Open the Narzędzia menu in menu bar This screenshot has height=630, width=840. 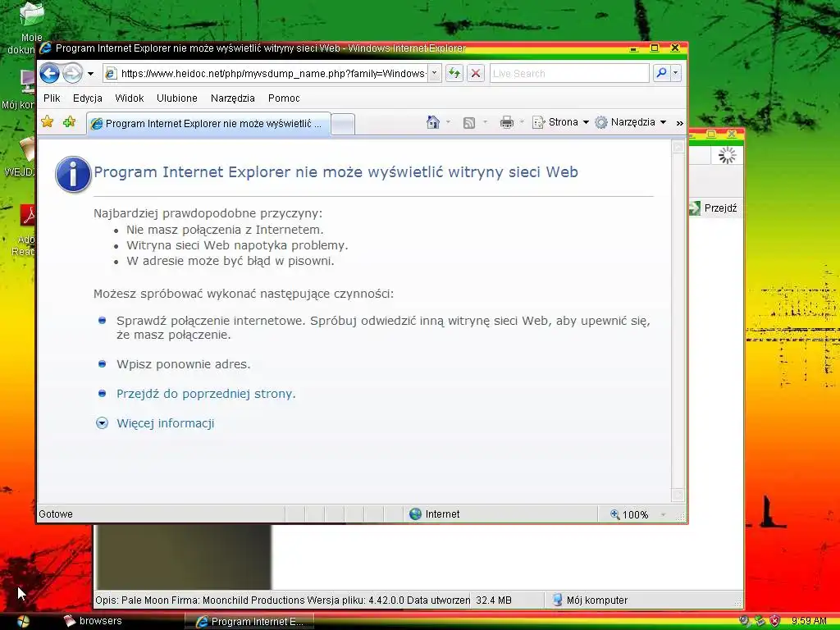click(x=232, y=98)
